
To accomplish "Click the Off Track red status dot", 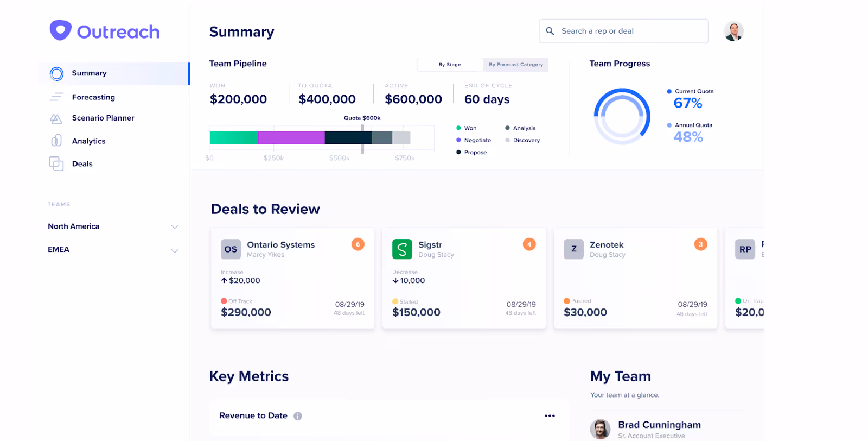I will (x=224, y=301).
